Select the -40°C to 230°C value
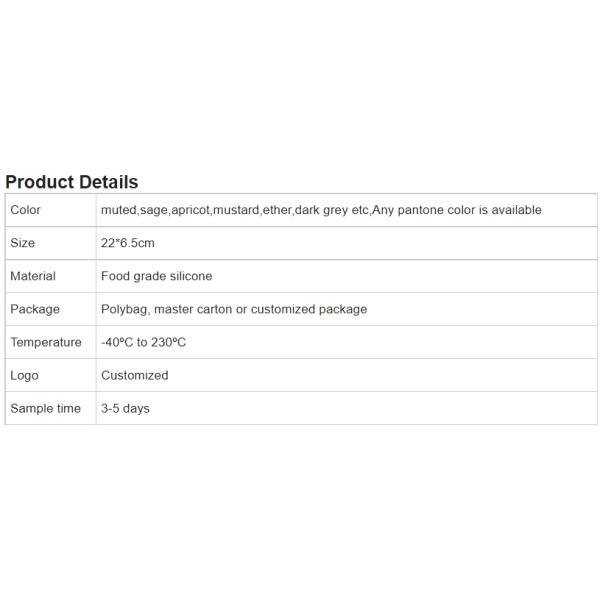 pyautogui.click(x=143, y=342)
